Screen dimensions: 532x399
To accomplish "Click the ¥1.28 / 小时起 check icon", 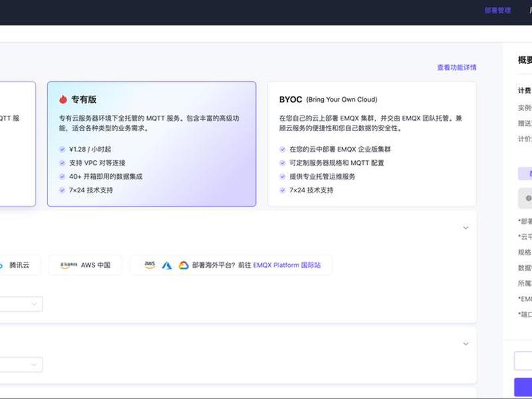I will 62,149.
